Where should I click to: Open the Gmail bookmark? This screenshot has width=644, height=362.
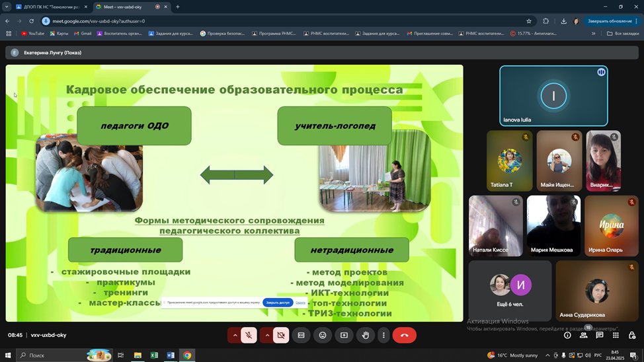(x=83, y=34)
